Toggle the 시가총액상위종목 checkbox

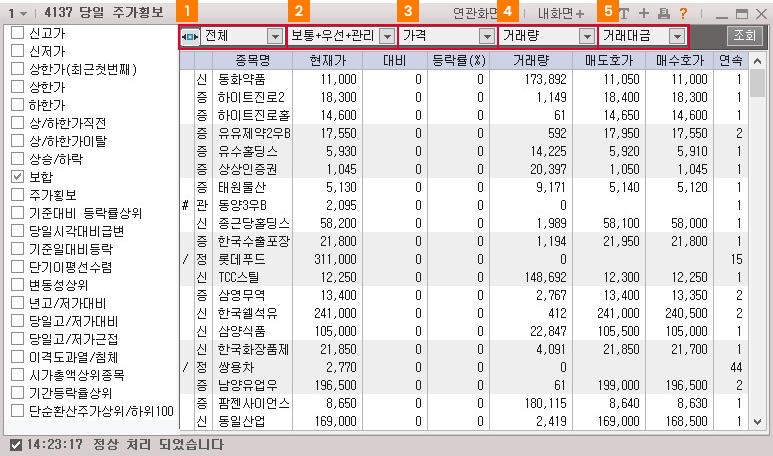click(x=17, y=375)
